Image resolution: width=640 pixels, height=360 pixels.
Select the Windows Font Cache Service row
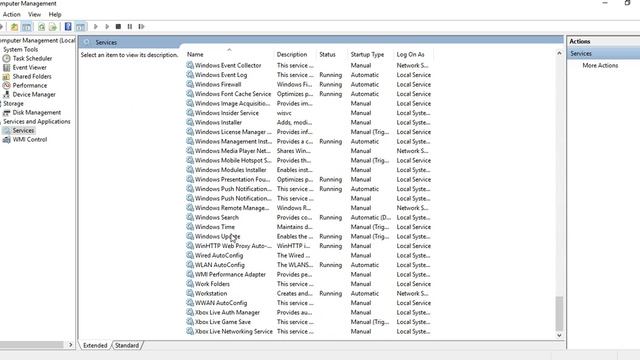coord(309,94)
